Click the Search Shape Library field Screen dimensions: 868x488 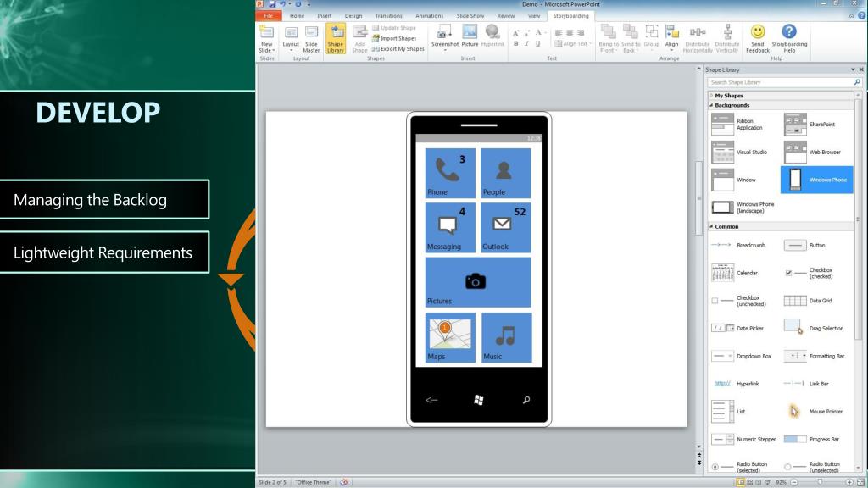(778, 82)
